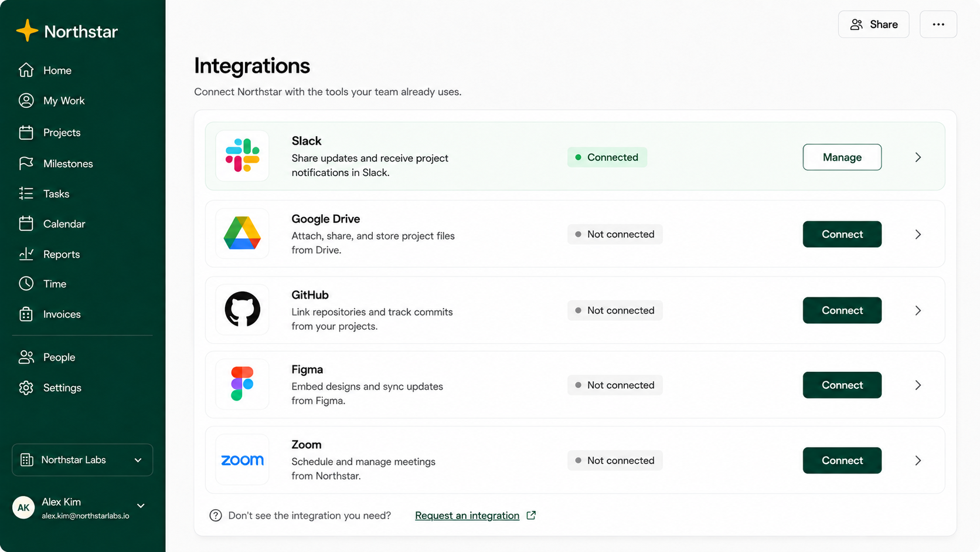Click the Milestones flag icon
980x552 pixels.
click(26, 163)
